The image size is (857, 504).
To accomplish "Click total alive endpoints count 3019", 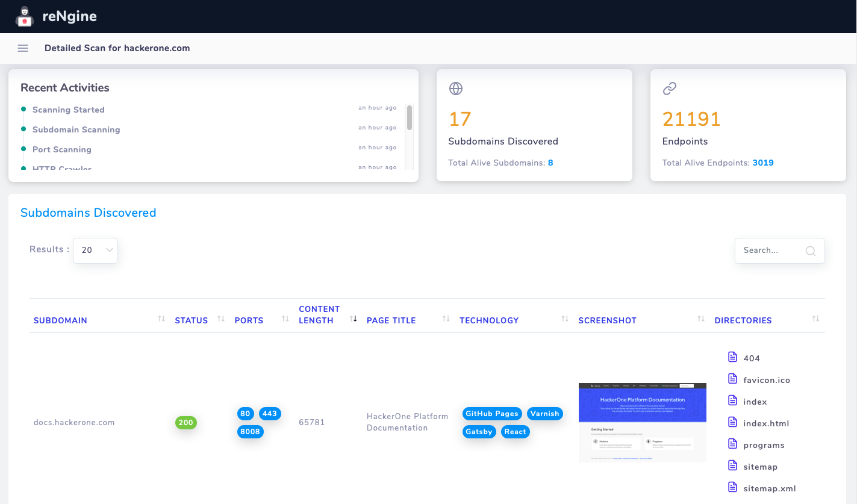I will click(763, 163).
